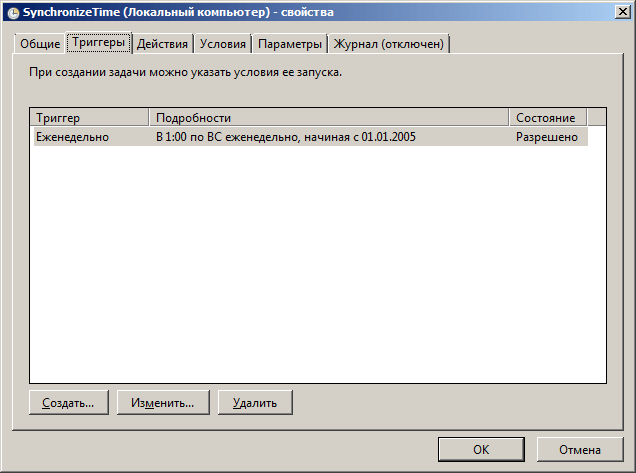Open the Журнал (отключен) tab
The image size is (636, 473).
[389, 44]
